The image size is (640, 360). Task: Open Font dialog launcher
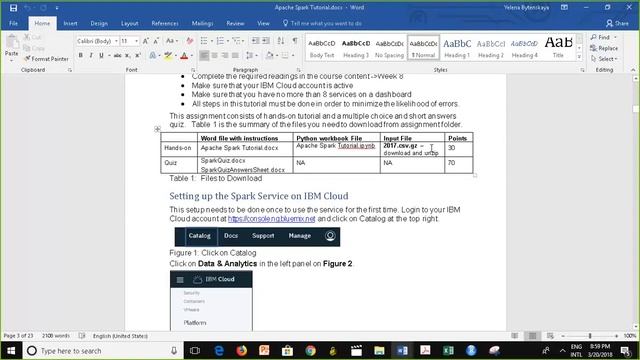click(x=193, y=70)
